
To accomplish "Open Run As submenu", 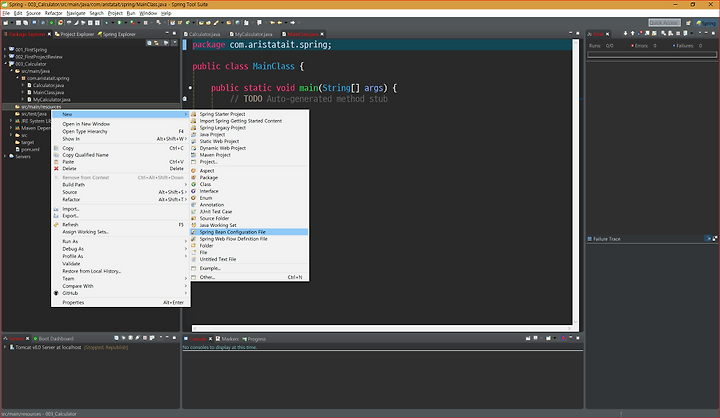I will [x=120, y=241].
